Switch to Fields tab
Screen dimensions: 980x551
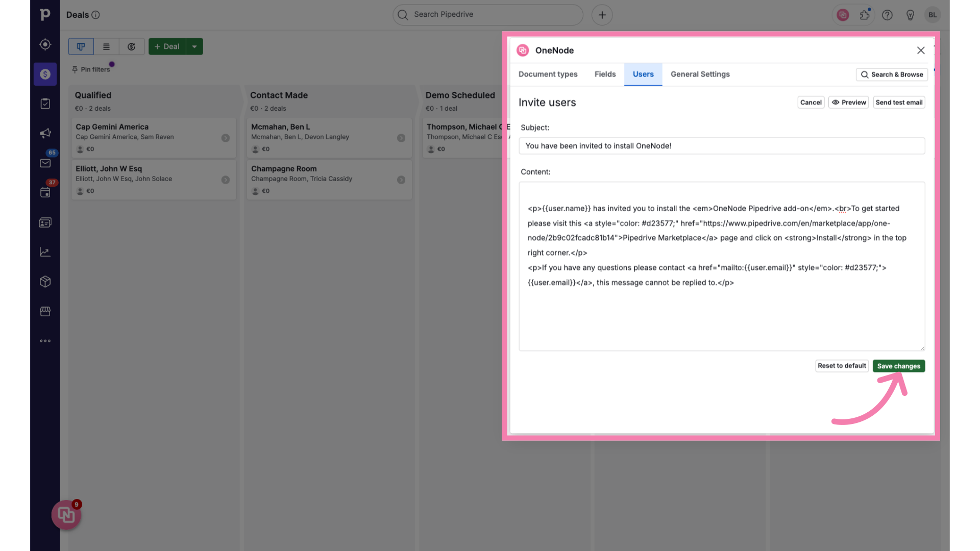pyautogui.click(x=605, y=74)
